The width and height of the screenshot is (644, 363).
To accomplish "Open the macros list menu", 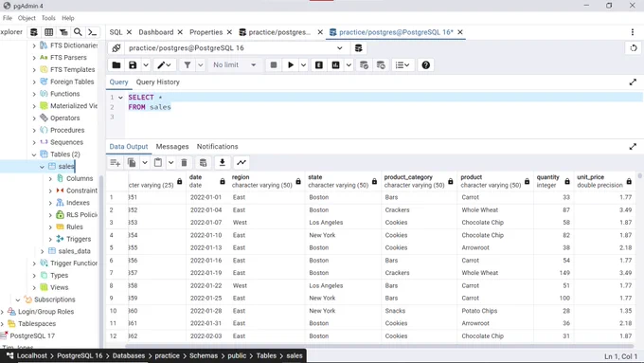I will point(402,65).
